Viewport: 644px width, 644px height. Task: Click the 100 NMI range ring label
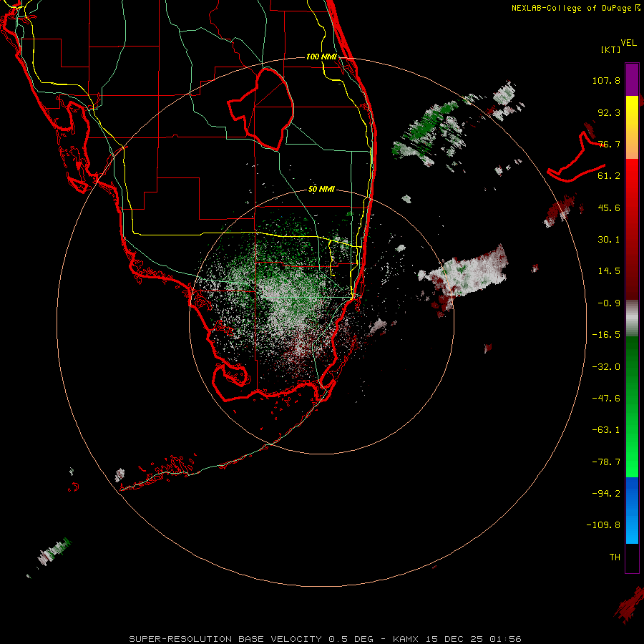pos(321,57)
